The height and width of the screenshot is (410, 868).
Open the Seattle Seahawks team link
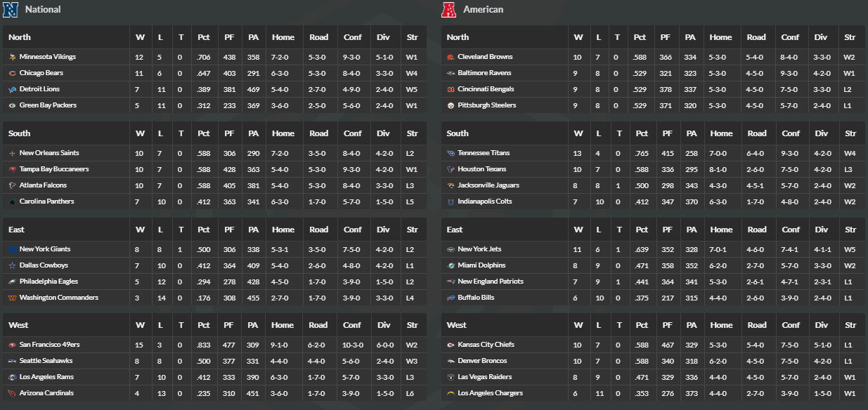click(x=46, y=361)
